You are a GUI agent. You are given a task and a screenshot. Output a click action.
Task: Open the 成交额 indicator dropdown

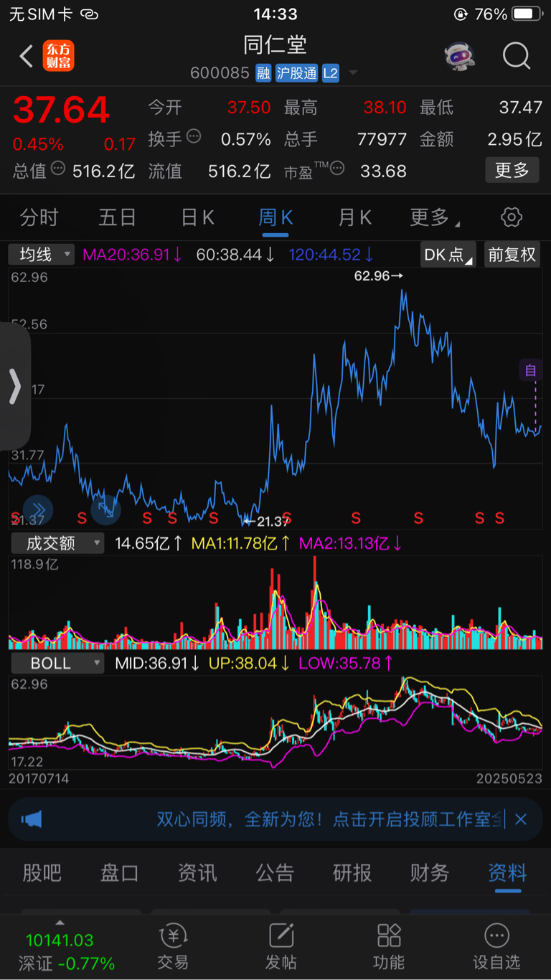[57, 543]
